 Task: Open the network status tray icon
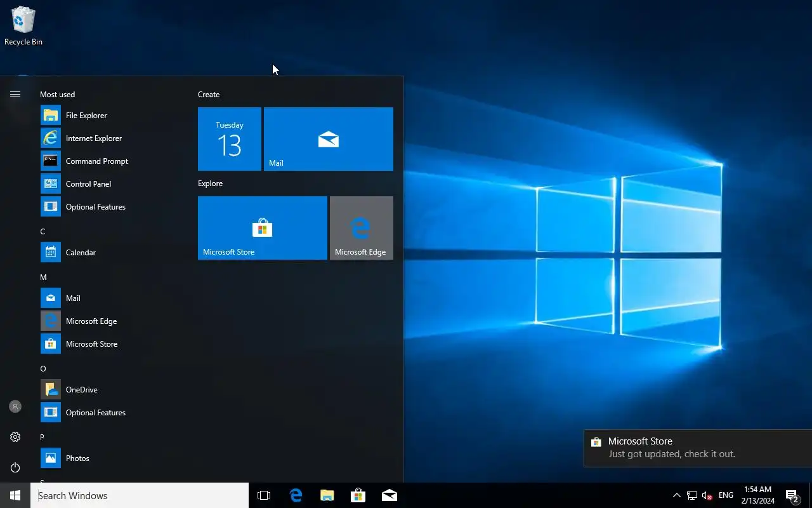point(692,495)
